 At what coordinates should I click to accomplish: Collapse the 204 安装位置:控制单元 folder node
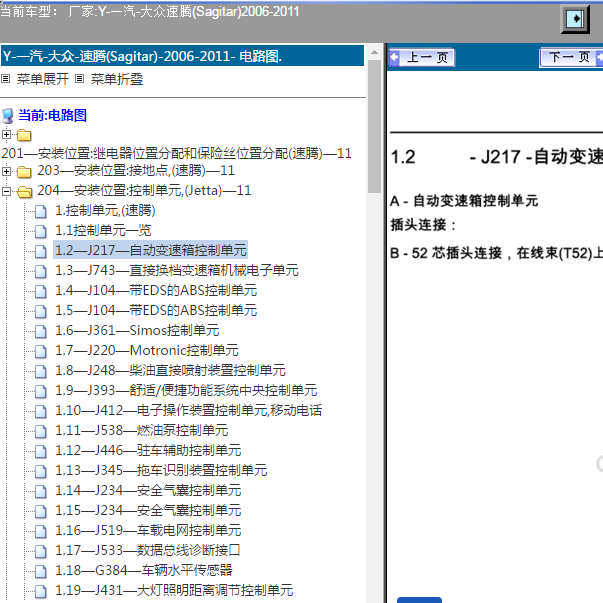pyautogui.click(x=6, y=191)
